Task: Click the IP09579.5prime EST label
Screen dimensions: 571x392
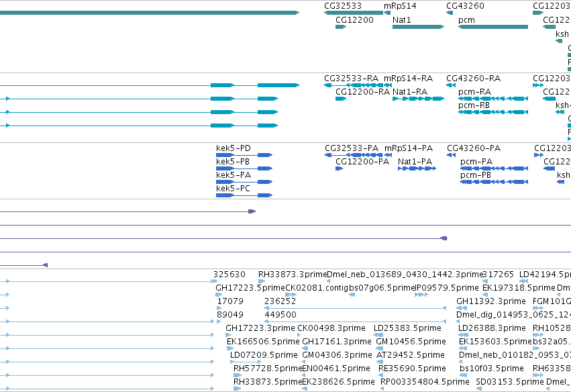Action: pos(447,288)
